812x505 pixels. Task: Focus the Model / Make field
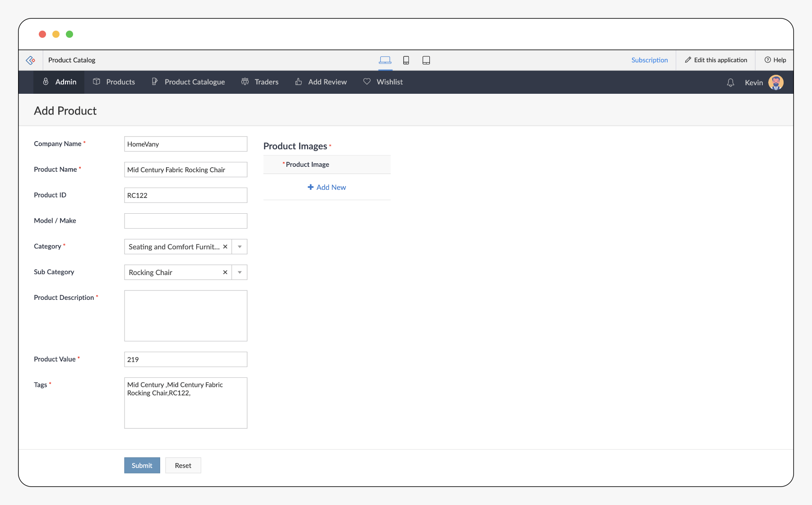tap(185, 221)
